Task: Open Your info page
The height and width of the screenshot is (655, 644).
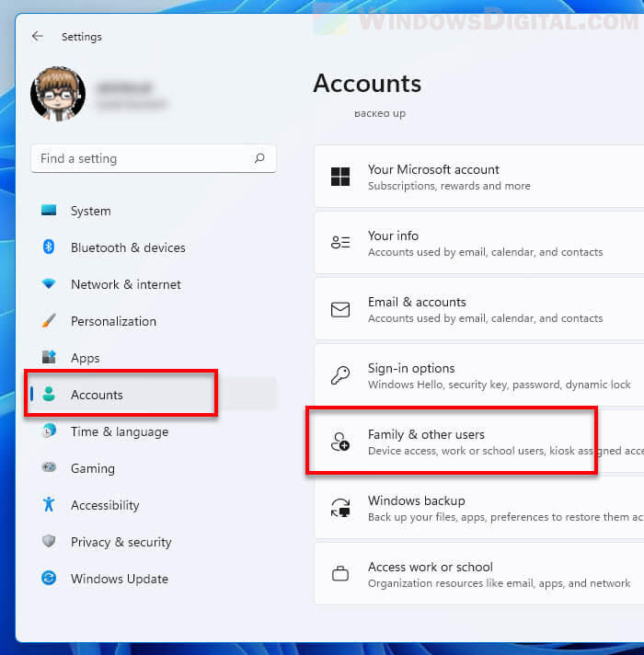Action: coord(479,243)
